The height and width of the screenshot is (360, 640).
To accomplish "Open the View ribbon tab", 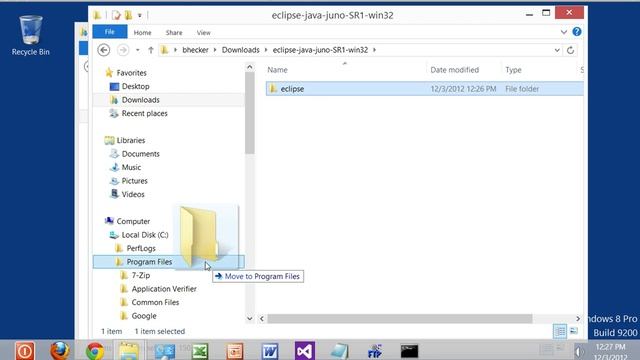I will coord(204,33).
